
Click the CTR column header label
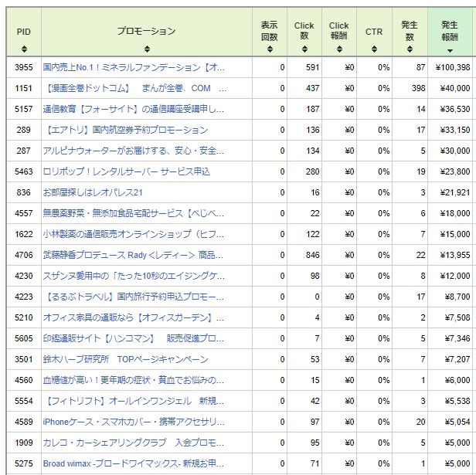click(374, 32)
